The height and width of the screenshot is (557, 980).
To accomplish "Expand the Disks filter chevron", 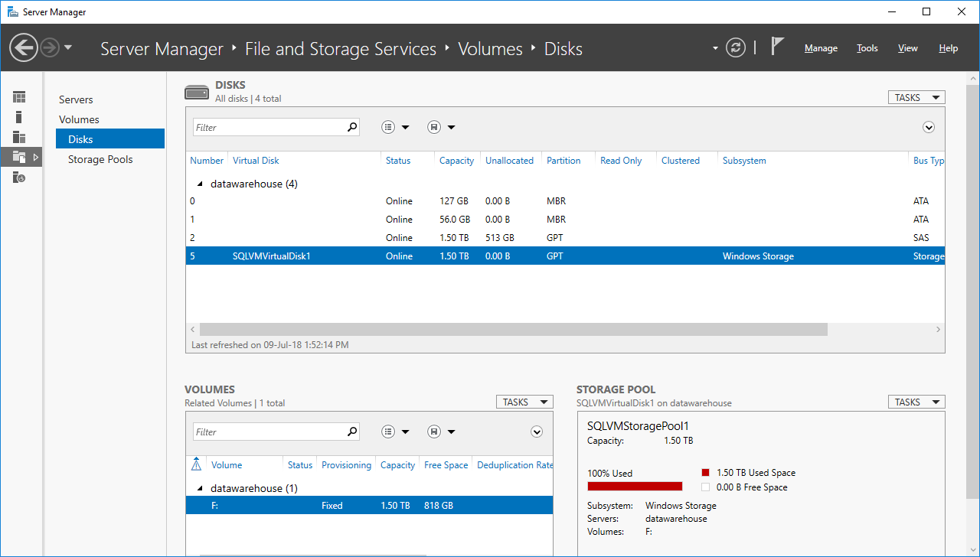I will pyautogui.click(x=929, y=128).
